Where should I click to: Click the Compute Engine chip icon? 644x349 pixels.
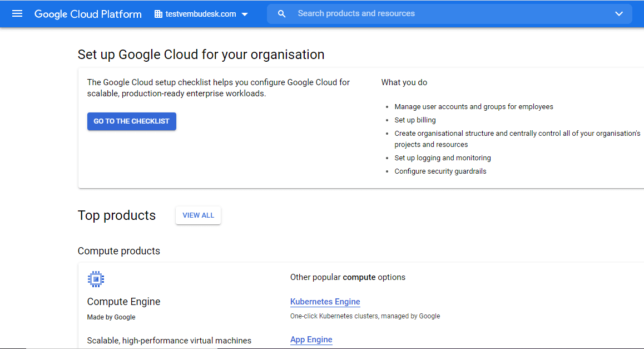pyautogui.click(x=96, y=279)
